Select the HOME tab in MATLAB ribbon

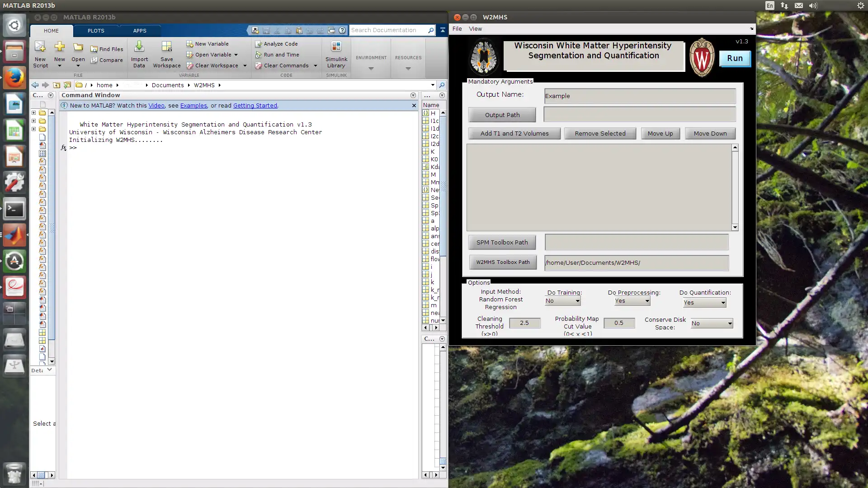click(x=51, y=30)
